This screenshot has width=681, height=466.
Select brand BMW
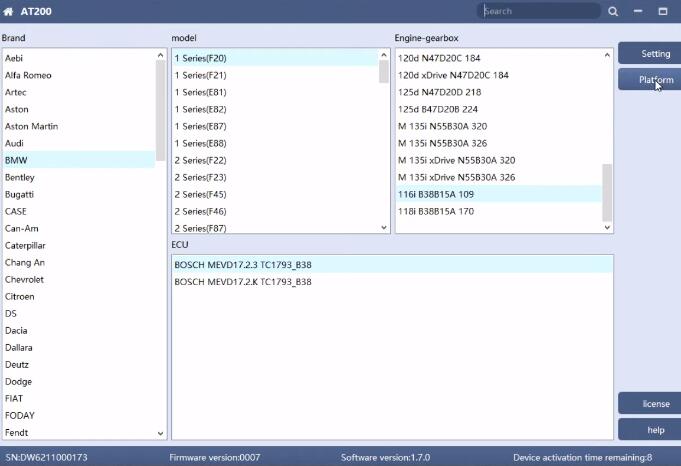coord(79,160)
